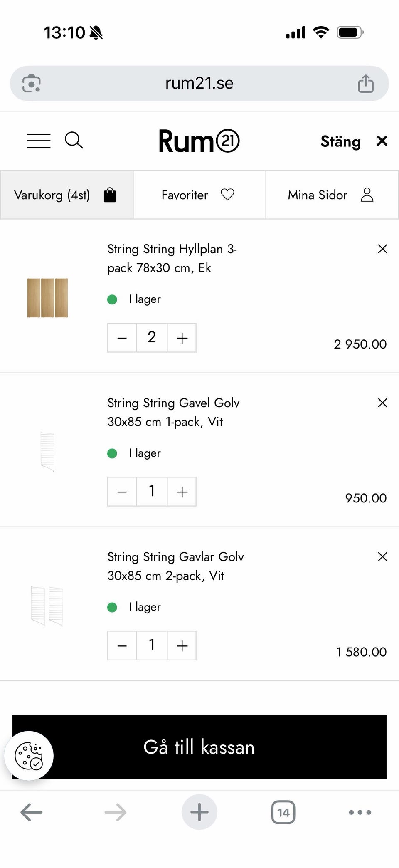Go back with browser back arrow
Viewport: 399px width, 868px height.
click(x=32, y=812)
